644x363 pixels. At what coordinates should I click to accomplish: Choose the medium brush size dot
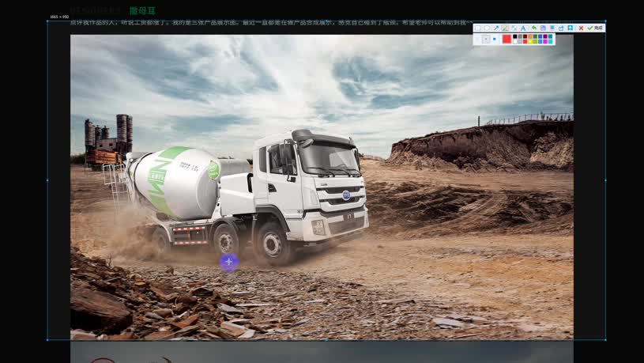[486, 39]
